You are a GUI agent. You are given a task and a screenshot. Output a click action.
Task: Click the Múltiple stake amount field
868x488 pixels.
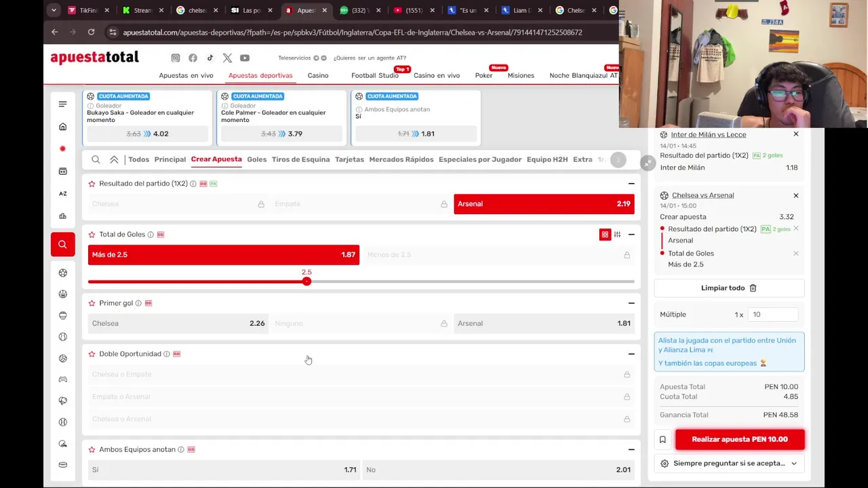(772, 314)
